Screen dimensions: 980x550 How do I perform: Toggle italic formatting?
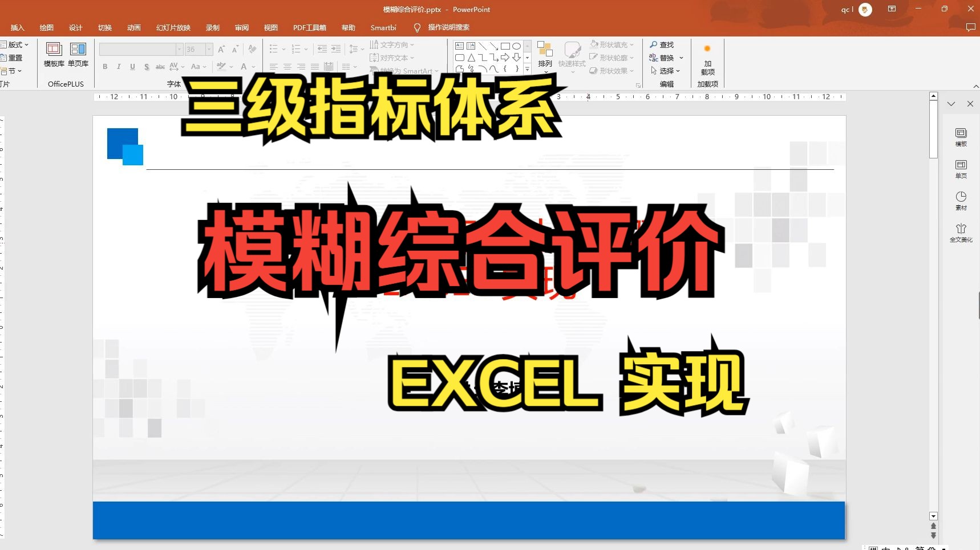[119, 67]
